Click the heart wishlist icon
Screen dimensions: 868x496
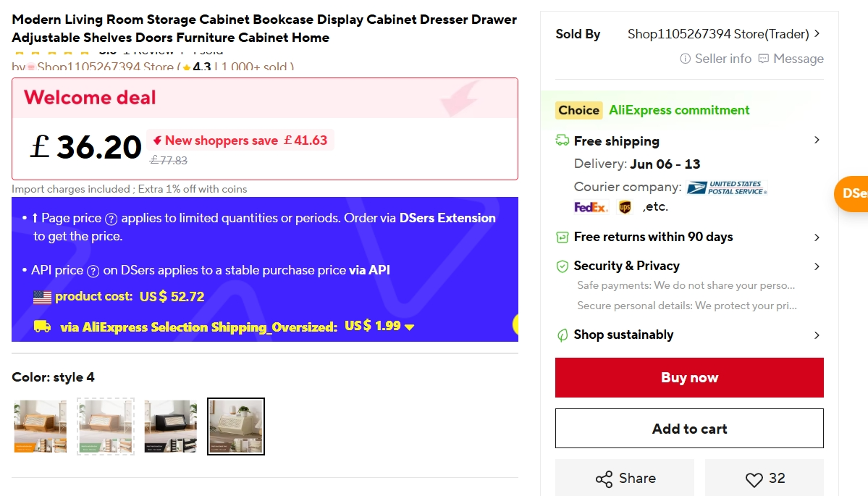754,479
